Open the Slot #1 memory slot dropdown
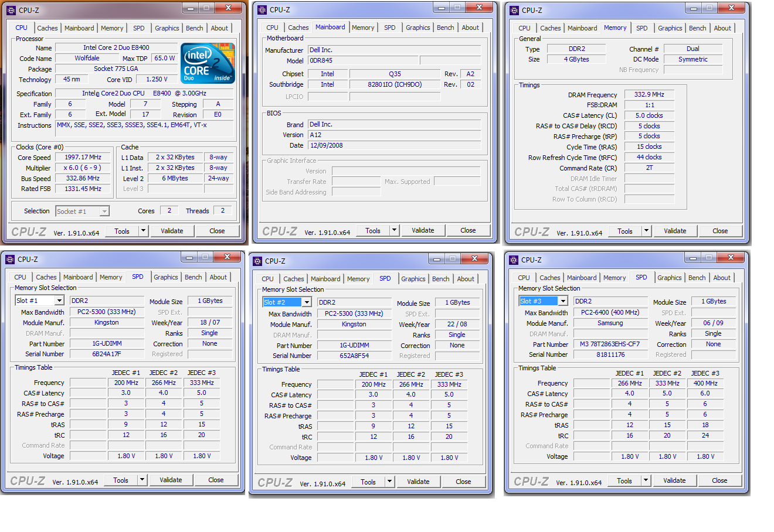Viewport: 774px width, 532px height. point(59,301)
